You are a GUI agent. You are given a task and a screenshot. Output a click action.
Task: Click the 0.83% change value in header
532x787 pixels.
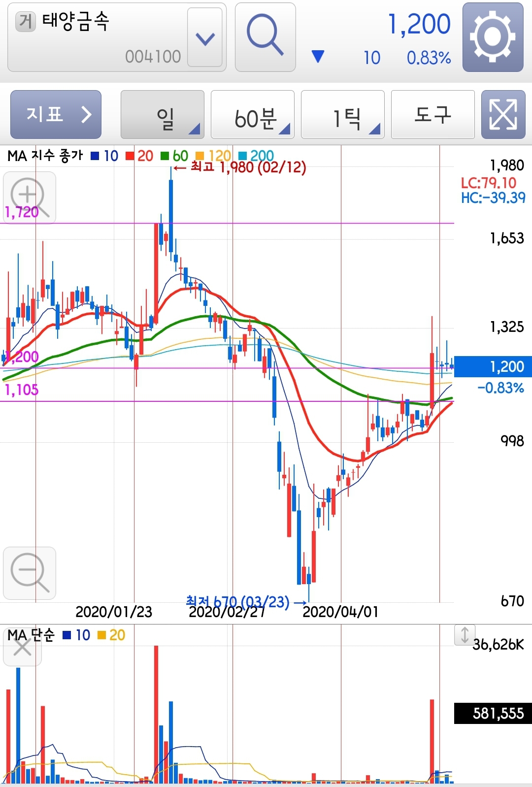(429, 58)
